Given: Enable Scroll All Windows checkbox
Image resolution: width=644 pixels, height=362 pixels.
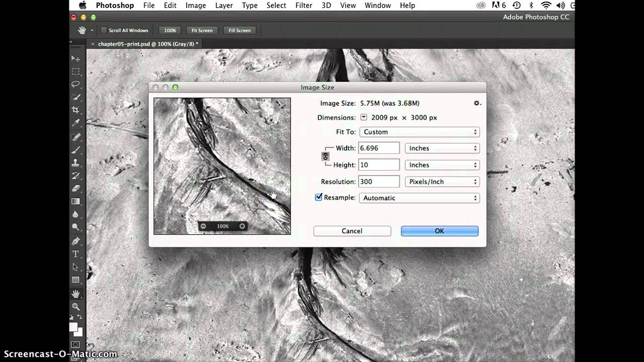Looking at the screenshot, I should click(104, 30).
